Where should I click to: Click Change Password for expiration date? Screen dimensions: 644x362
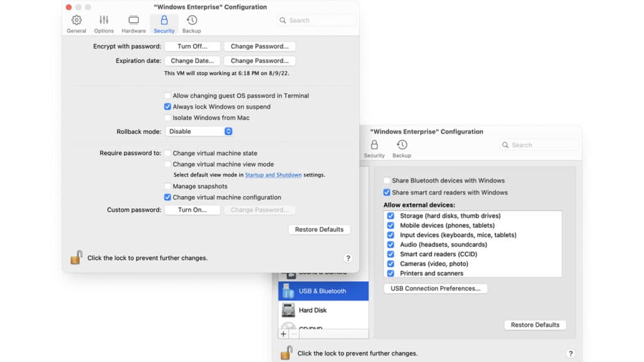(260, 61)
